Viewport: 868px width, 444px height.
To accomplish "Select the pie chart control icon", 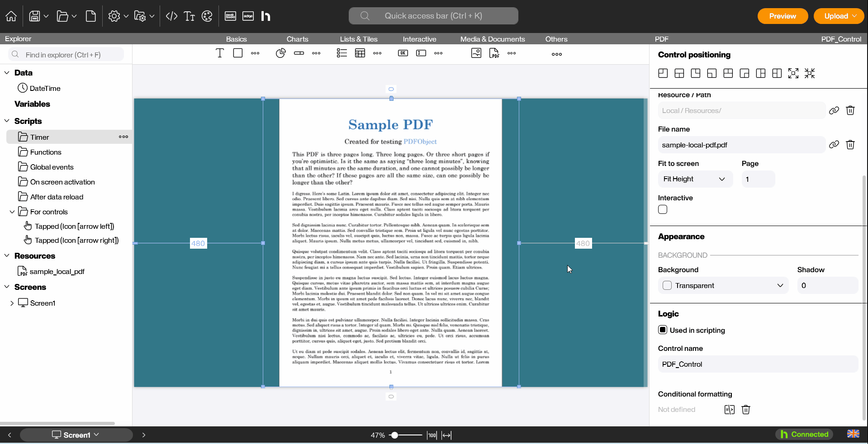I will pos(281,53).
